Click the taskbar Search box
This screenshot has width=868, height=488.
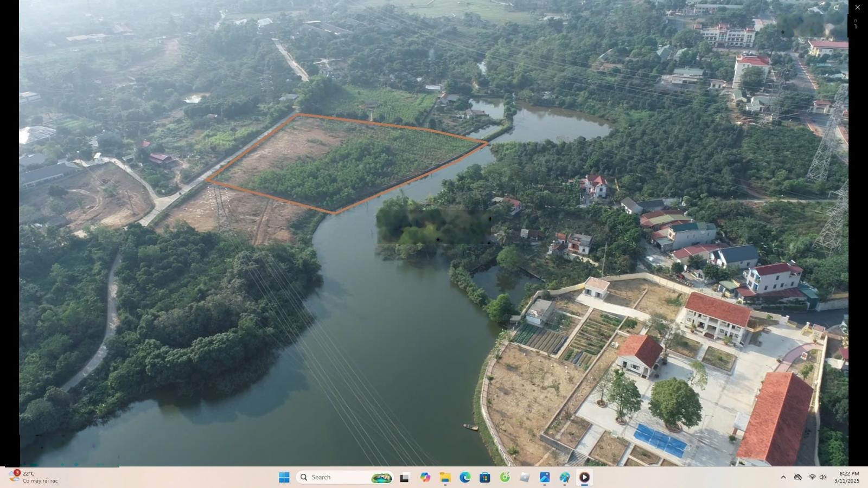point(344,477)
